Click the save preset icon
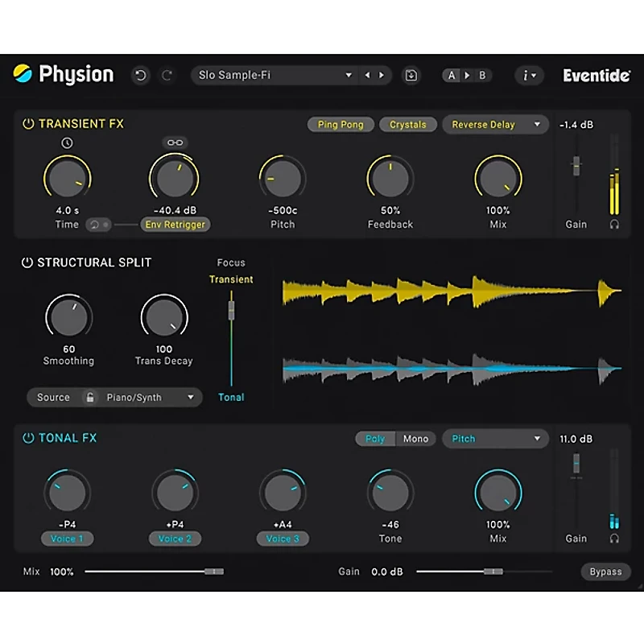644x644 pixels. (x=411, y=76)
